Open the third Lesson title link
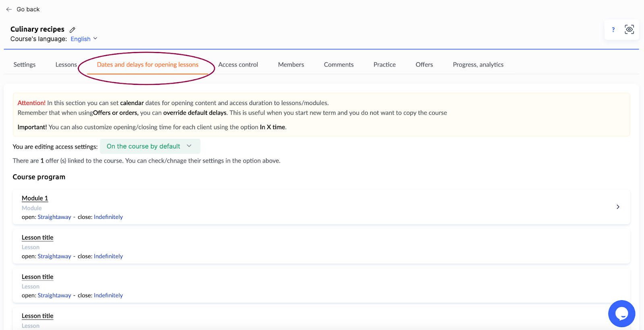This screenshot has height=330, width=644. tap(37, 316)
